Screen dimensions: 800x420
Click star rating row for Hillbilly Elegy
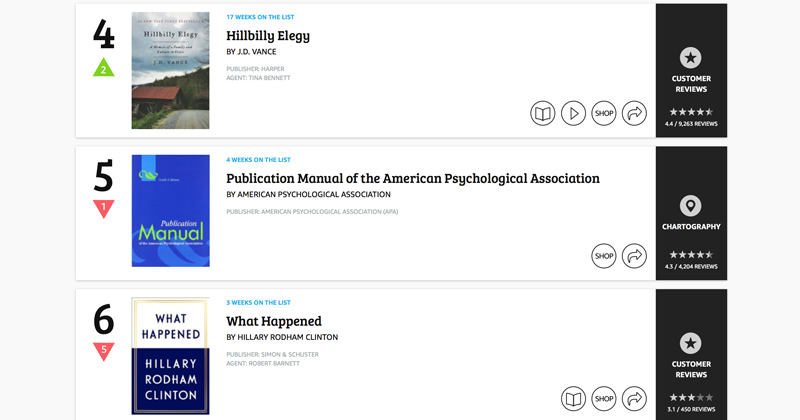691,112
